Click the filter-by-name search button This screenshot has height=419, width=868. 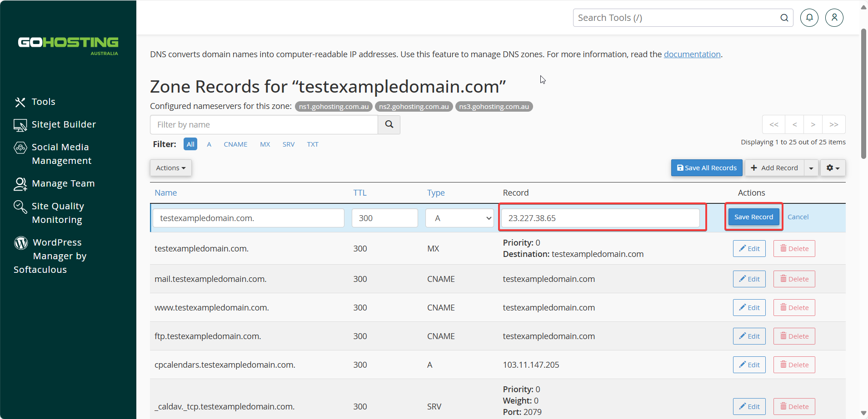click(x=389, y=124)
